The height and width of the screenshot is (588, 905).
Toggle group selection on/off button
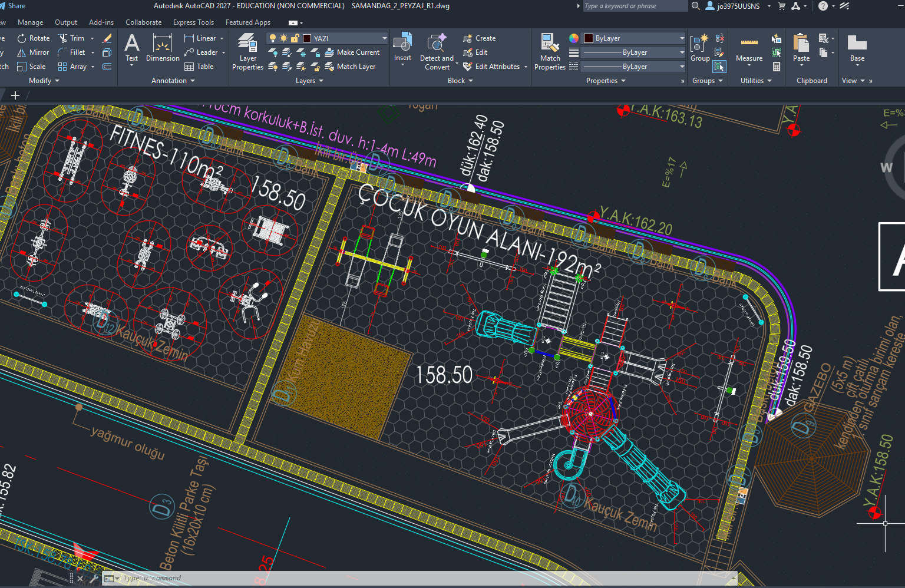pos(719,67)
